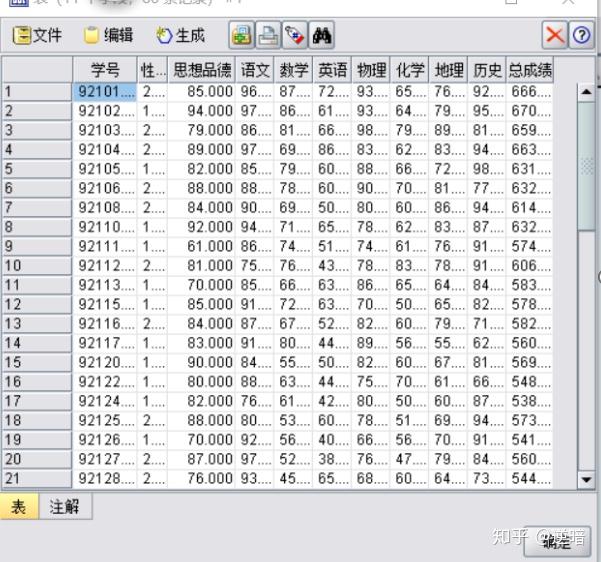
Task: Click the 思想品德 cell 89.000 in row 4
Action: click(x=202, y=150)
